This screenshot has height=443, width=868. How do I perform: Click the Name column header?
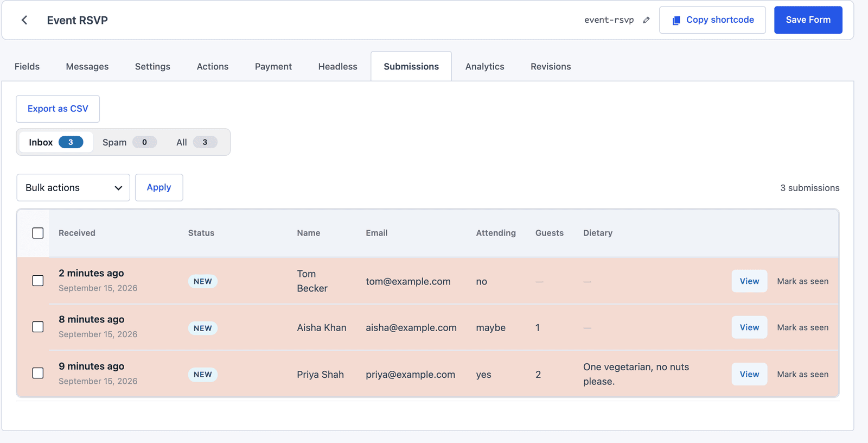308,233
